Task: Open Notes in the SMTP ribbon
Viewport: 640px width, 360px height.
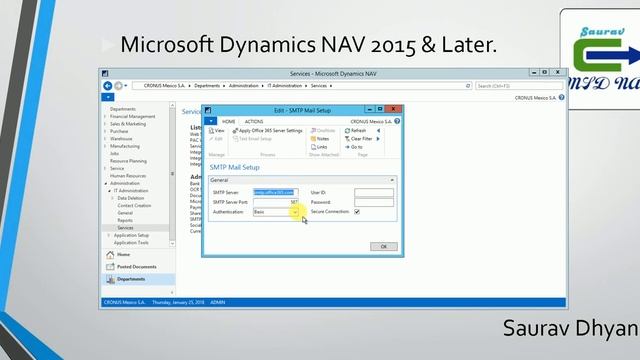Action: coord(320,139)
